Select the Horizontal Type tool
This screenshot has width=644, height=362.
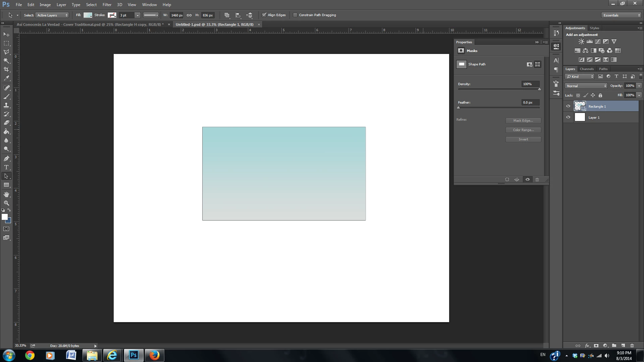pyautogui.click(x=6, y=167)
